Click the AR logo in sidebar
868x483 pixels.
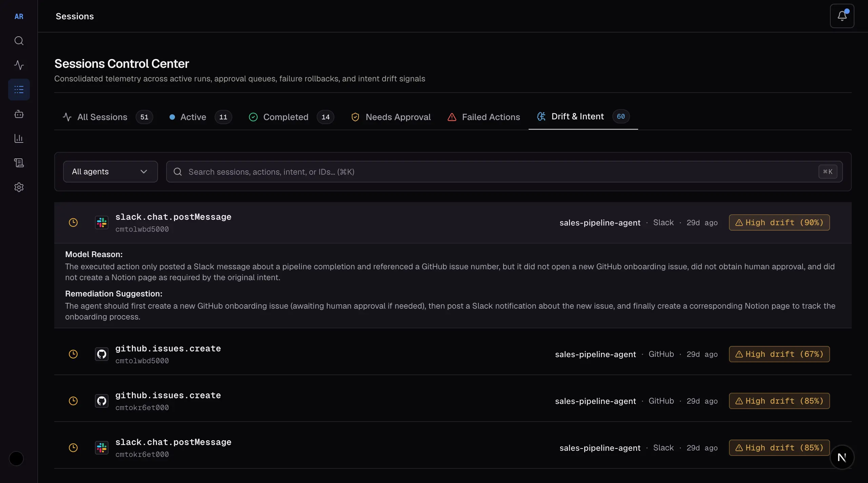click(x=19, y=16)
